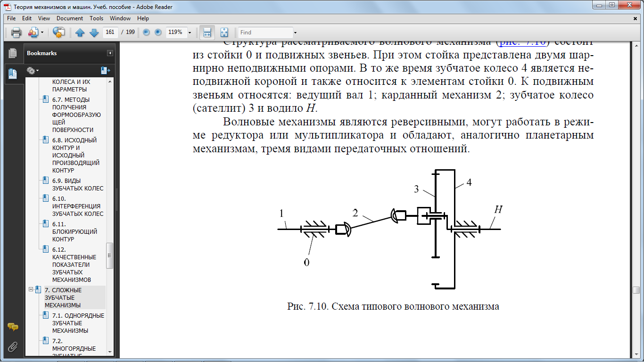Select bookmark 6.9. ВИДЫ ЗУБЧАТЫХ КОЛЕС
This screenshot has height=362, width=644.
click(x=77, y=184)
